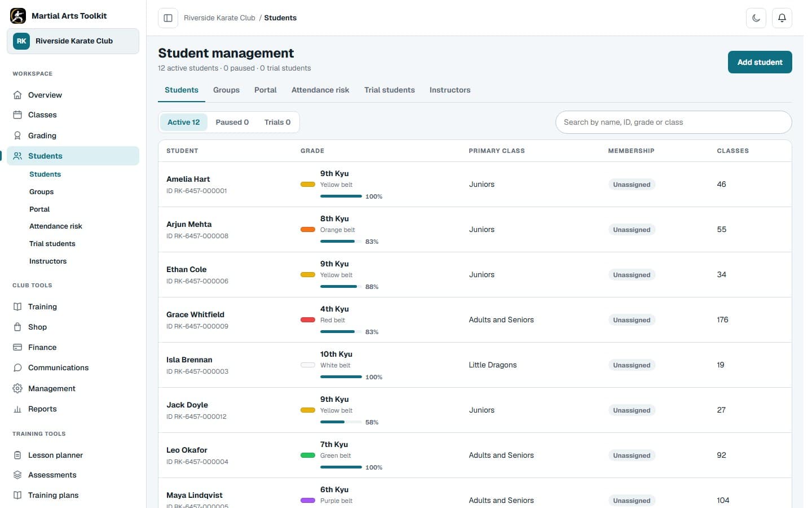Screen dimensions: 812x508
Task: Select the Active 12 filter
Action: tap(184, 122)
